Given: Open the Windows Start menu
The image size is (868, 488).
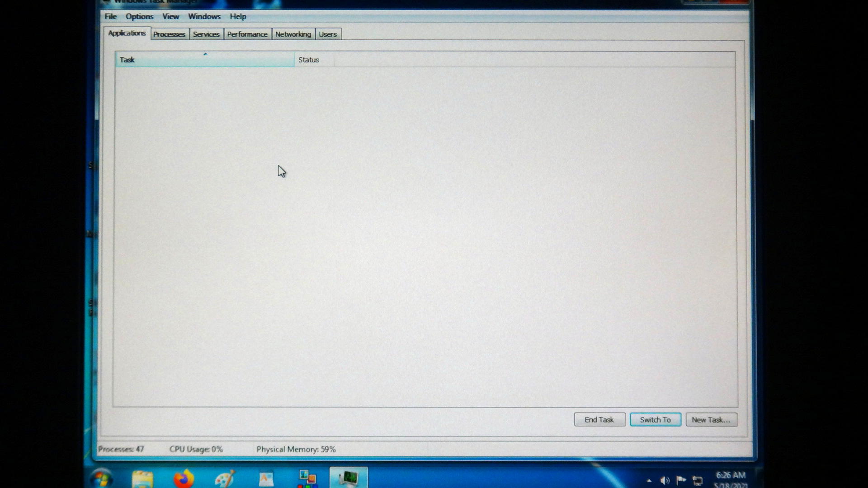Looking at the screenshot, I should (x=101, y=478).
